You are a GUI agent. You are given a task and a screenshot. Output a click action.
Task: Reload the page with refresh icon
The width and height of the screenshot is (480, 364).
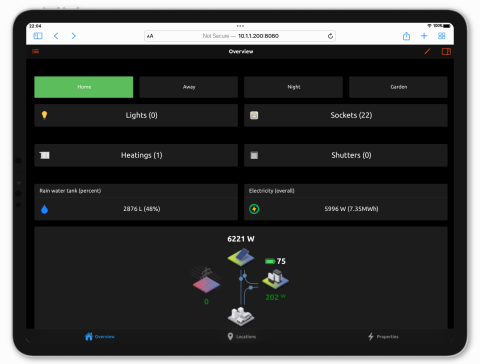[330, 36]
